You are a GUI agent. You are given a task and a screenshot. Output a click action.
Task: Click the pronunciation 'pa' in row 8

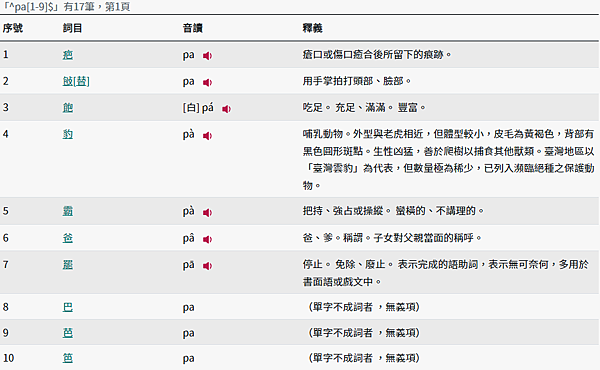pos(188,307)
